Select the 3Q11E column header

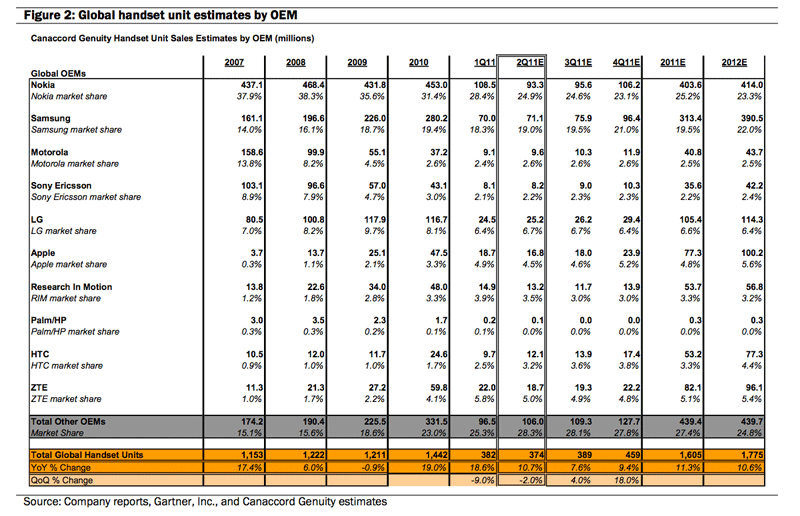578,63
